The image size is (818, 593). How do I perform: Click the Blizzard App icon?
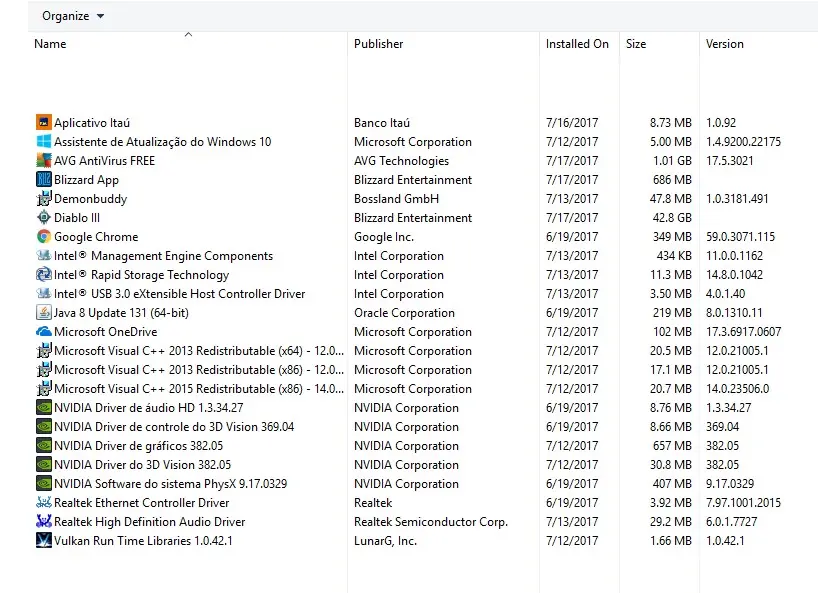[x=44, y=179]
